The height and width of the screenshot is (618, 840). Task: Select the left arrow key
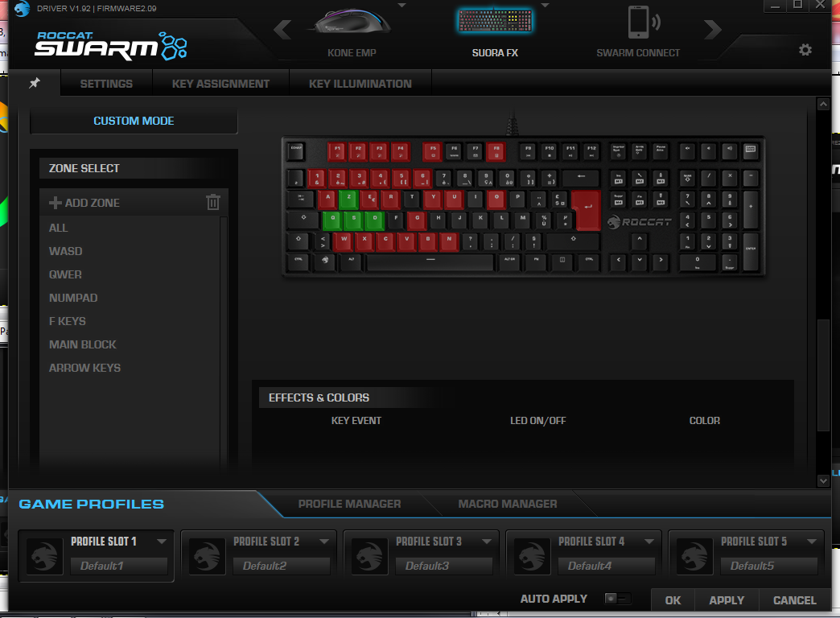pos(619,262)
